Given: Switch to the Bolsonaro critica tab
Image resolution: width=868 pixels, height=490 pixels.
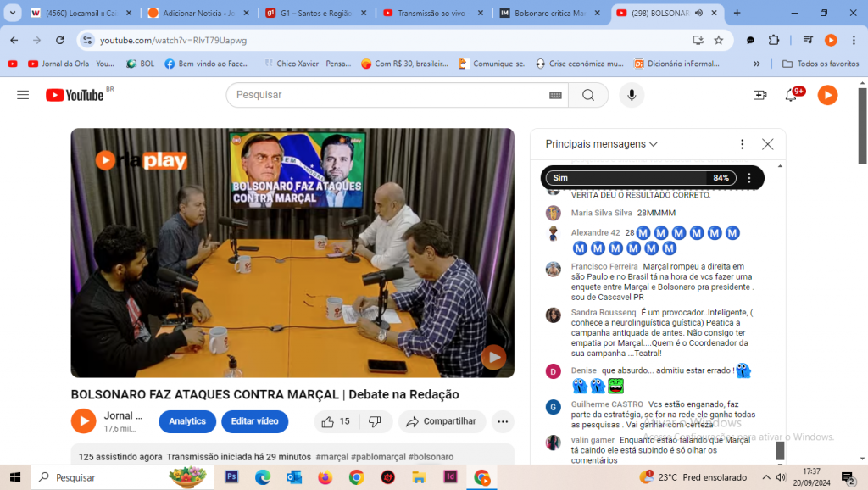Looking at the screenshot, I should [x=551, y=13].
